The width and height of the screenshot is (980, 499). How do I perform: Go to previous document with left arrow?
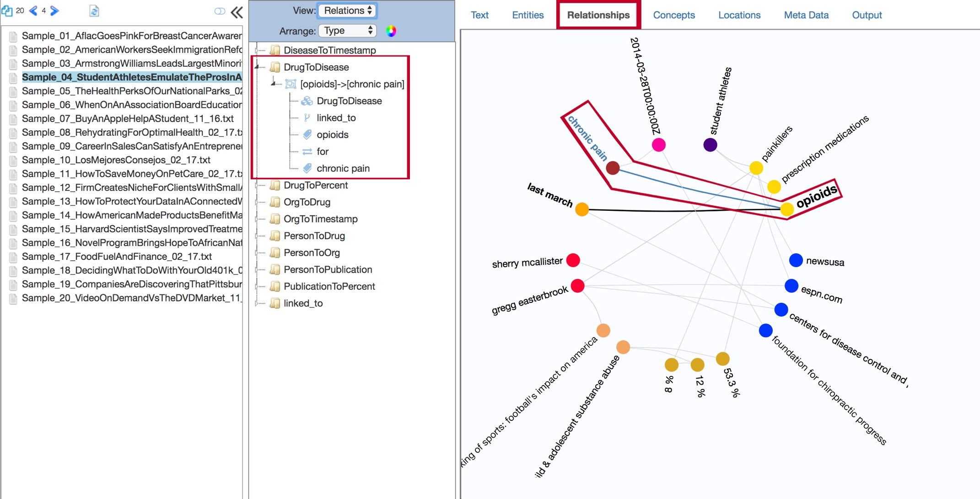pos(33,11)
